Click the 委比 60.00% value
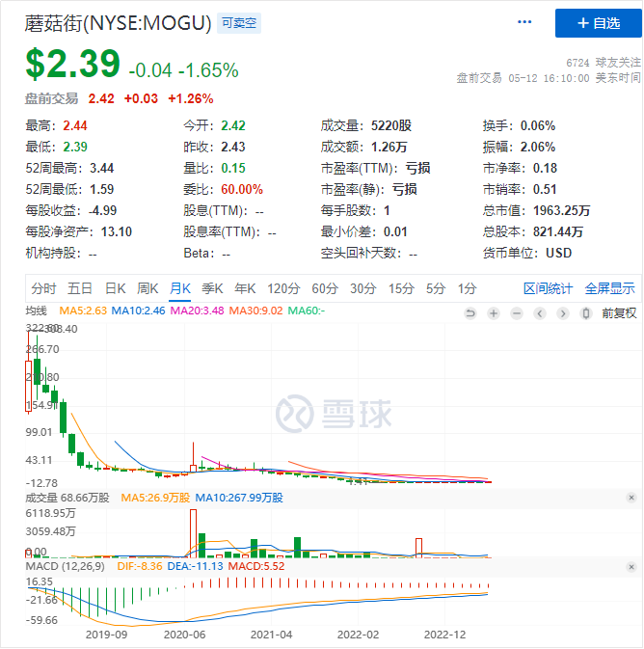This screenshot has height=649, width=644. pos(242,189)
